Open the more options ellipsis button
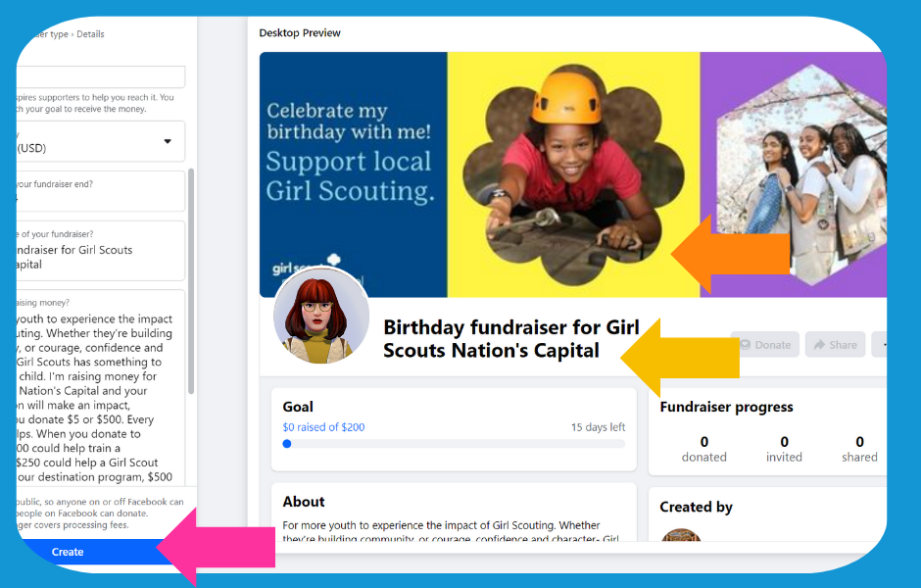Screen dimensions: 921x588 pos(881,345)
